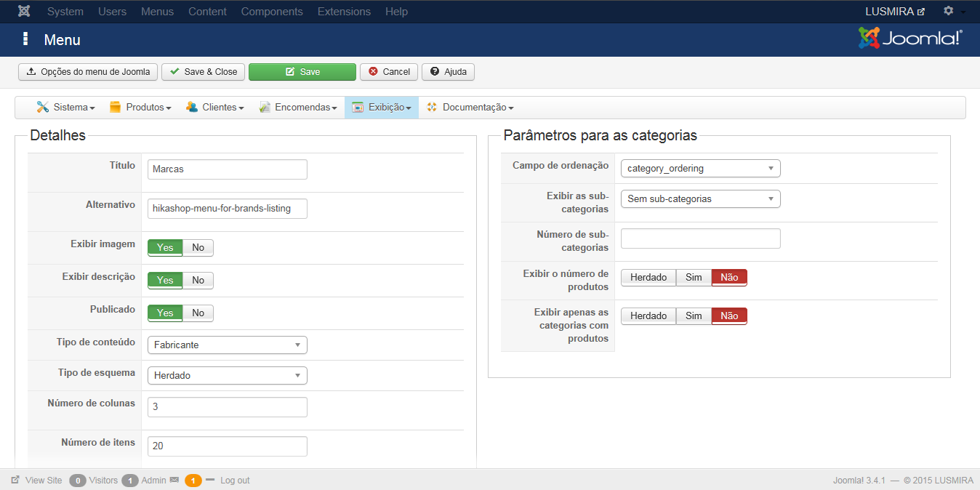Click the View Site external link icon
Screen dimensions: 980x490
click(x=15, y=480)
